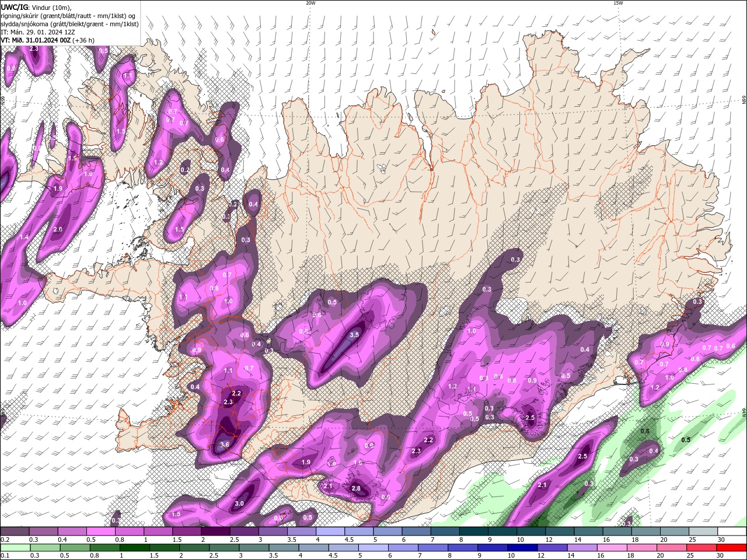Click the '0.3' label in the lower legend
This screenshot has width=747, height=560.
[x=34, y=556]
